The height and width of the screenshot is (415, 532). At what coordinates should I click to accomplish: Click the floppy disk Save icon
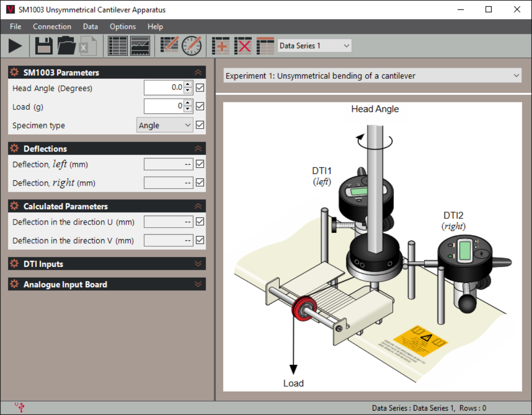(x=44, y=46)
